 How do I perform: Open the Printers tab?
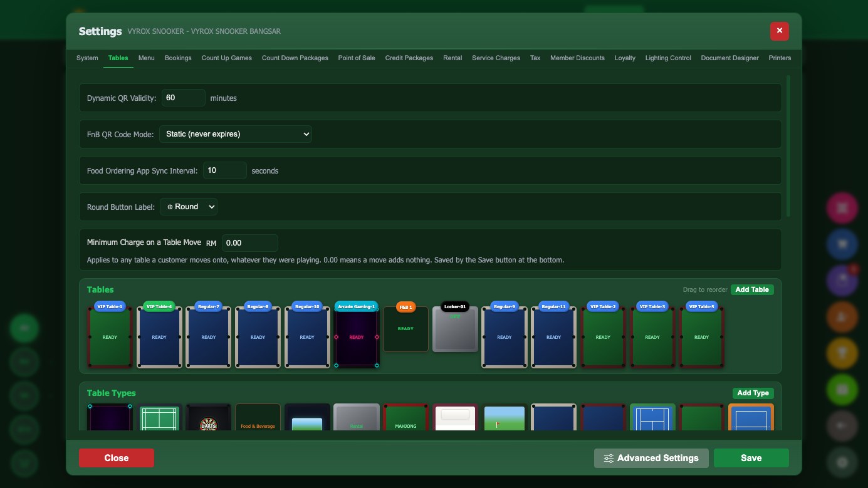coord(780,58)
